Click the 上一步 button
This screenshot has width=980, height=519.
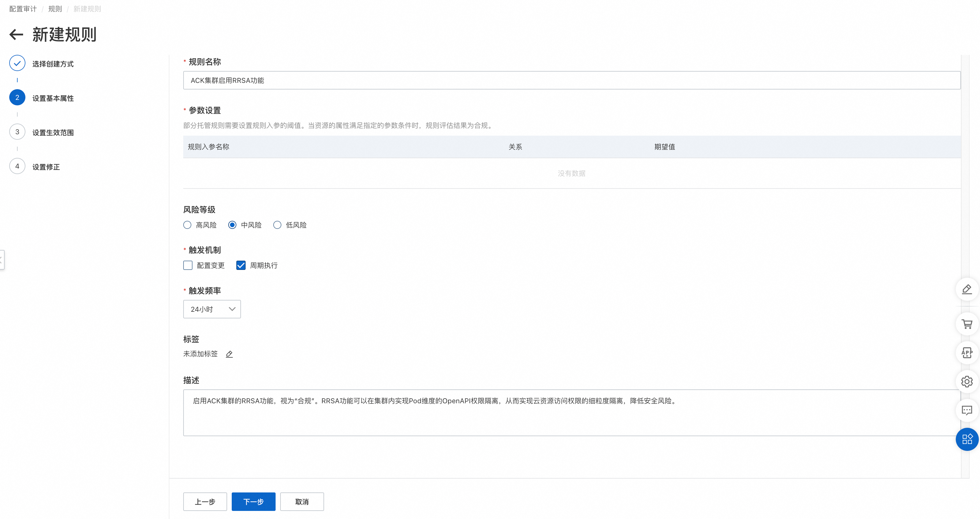[205, 501]
